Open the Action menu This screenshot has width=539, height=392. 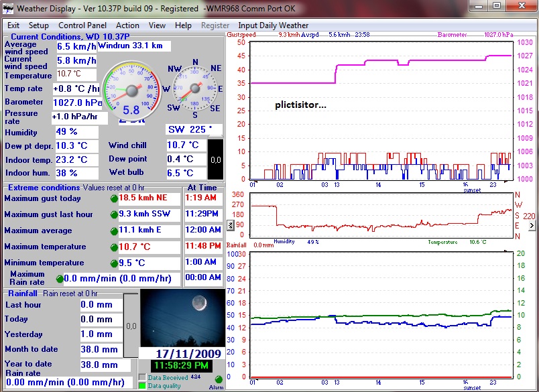tap(127, 25)
